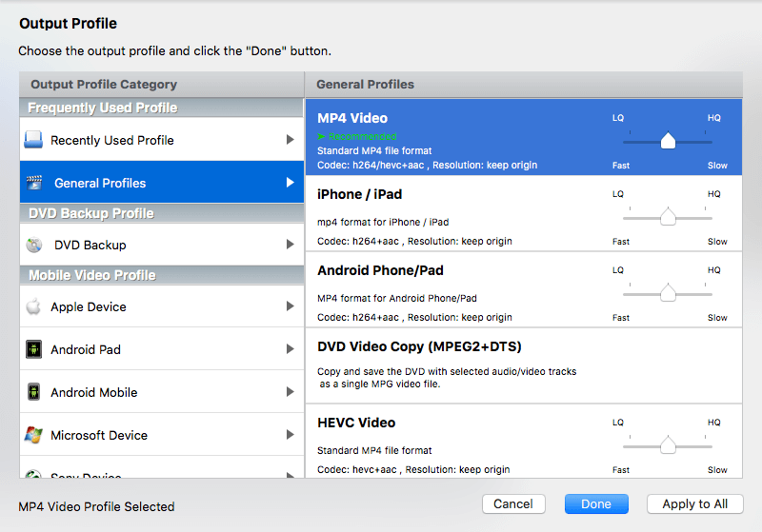Adjust the MP4 Video quality slider

(x=668, y=141)
